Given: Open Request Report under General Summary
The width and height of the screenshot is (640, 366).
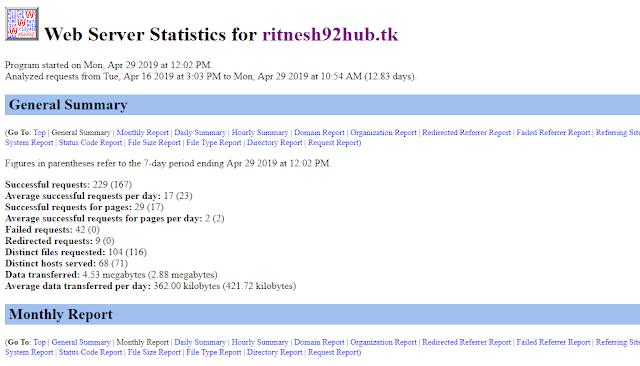Looking at the screenshot, I should pyautogui.click(x=333, y=143).
